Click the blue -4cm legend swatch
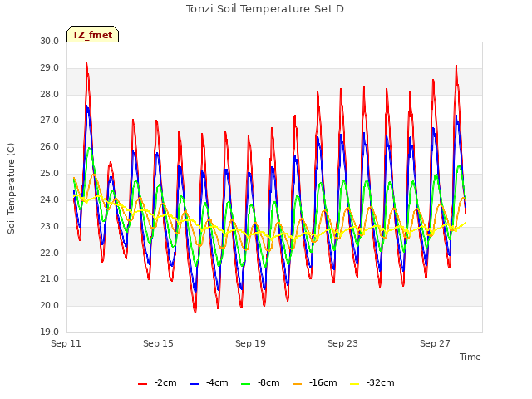532x399 pixels. tap(194, 384)
